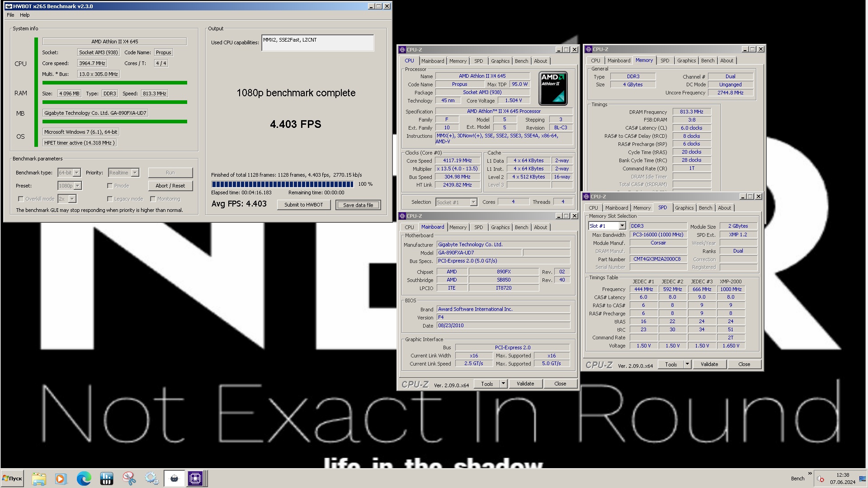Click the Save data file button
Image resolution: width=868 pixels, height=488 pixels.
click(358, 205)
